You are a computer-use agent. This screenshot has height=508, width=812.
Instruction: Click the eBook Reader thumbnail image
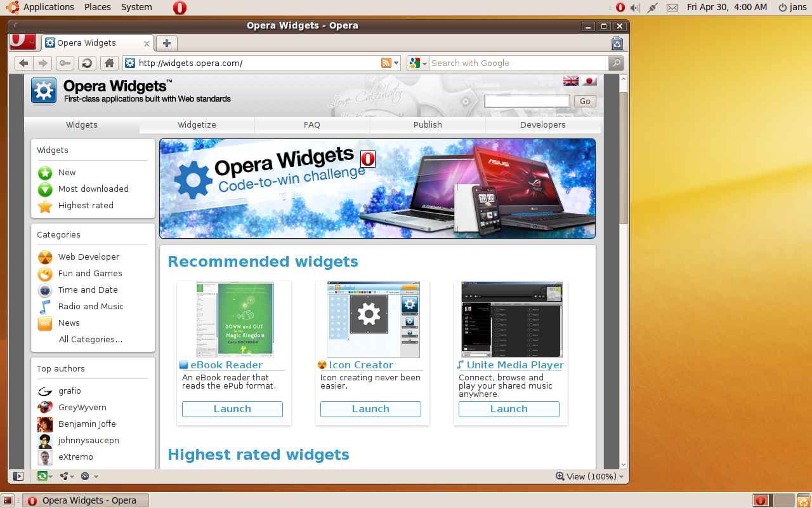tap(235, 319)
